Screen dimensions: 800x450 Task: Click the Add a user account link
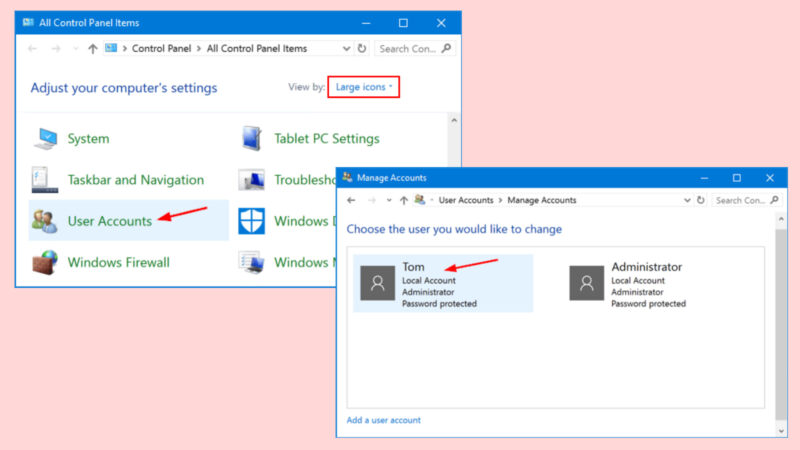(384, 420)
